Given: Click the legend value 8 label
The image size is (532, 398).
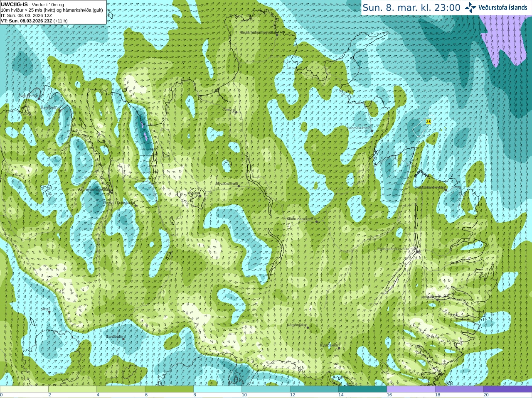Looking at the screenshot, I should pyautogui.click(x=195, y=395).
